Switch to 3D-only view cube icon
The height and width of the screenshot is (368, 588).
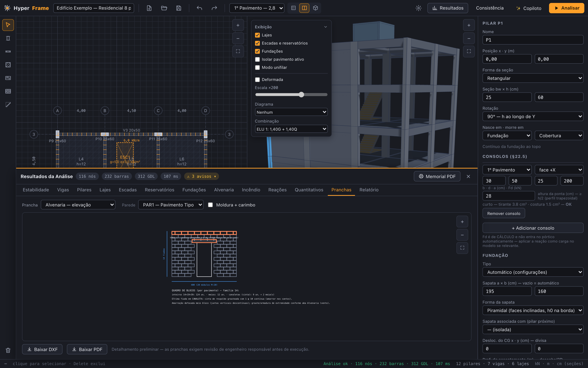315,8
